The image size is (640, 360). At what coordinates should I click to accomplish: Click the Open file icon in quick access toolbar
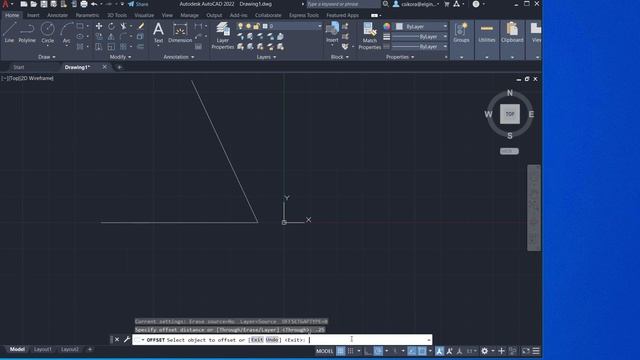[33, 4]
